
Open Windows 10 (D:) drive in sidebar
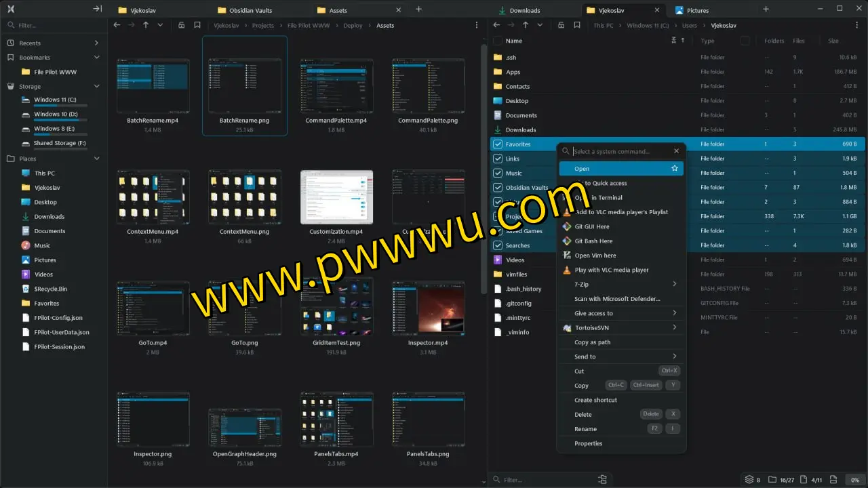tap(56, 115)
